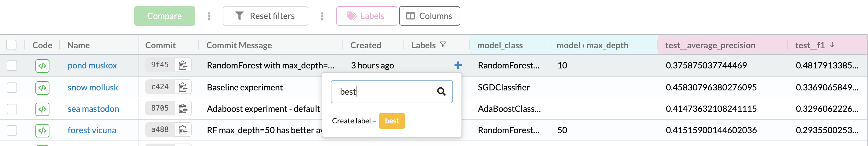868x146 pixels.
Task: Open the sea mastodon experiment link
Action: click(x=93, y=109)
